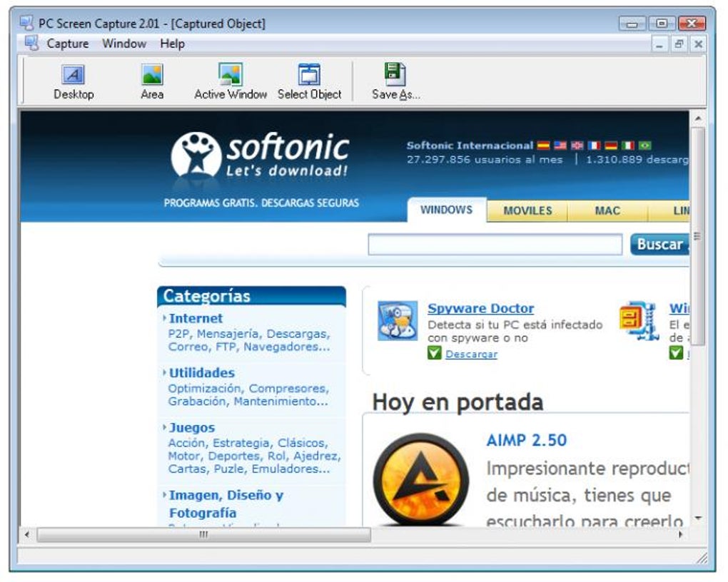Choose the Area capture tool
Screen dimensions: 728x582
[x=152, y=82]
